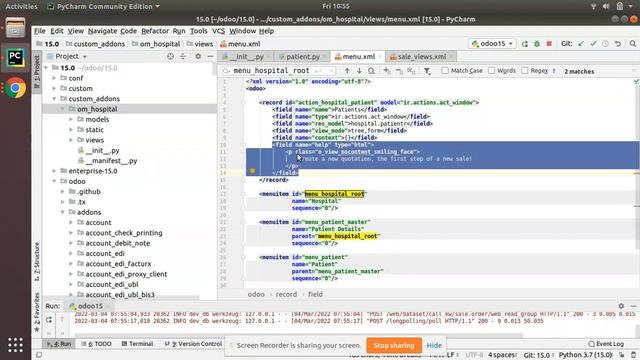This screenshot has height=360, width=640.
Task: Hide the screen sharing notification
Action: [434, 345]
